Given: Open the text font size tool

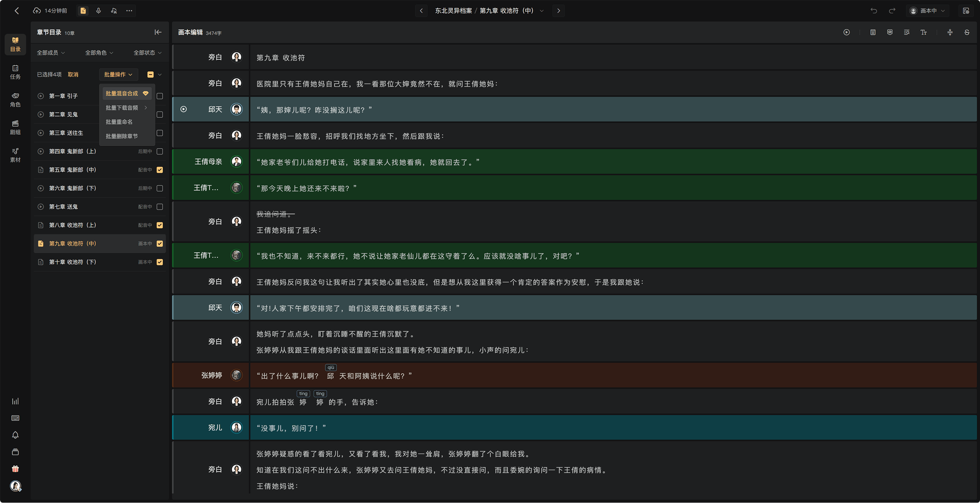Looking at the screenshot, I should point(923,32).
